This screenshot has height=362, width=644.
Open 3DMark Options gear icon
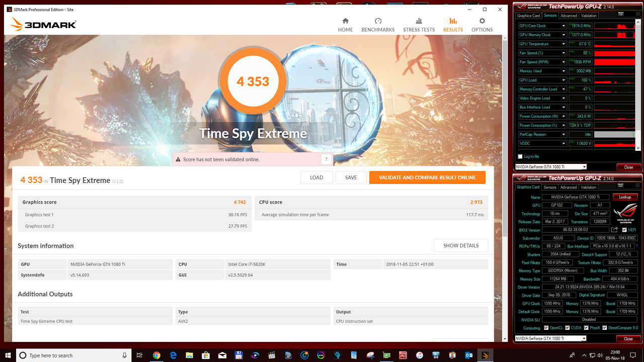(x=482, y=21)
